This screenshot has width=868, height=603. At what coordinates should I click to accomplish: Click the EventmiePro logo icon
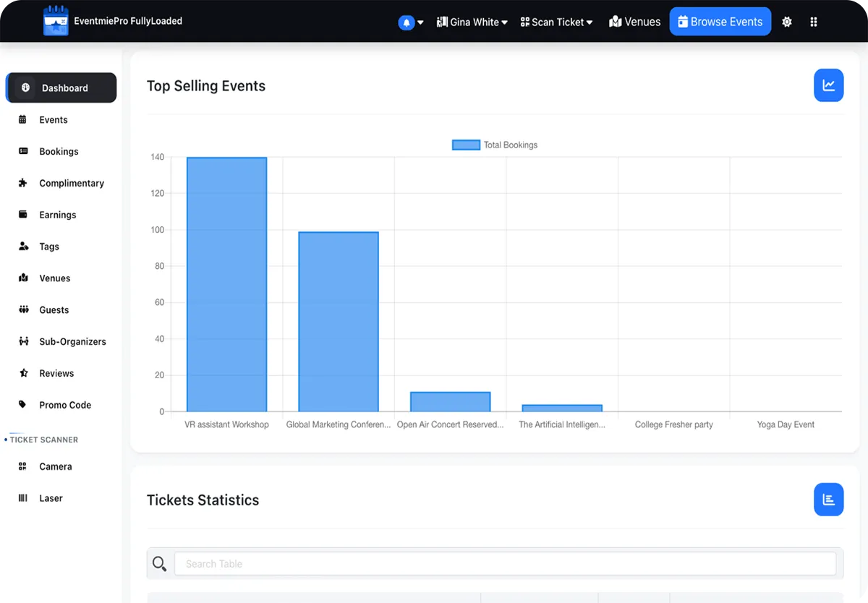56,21
